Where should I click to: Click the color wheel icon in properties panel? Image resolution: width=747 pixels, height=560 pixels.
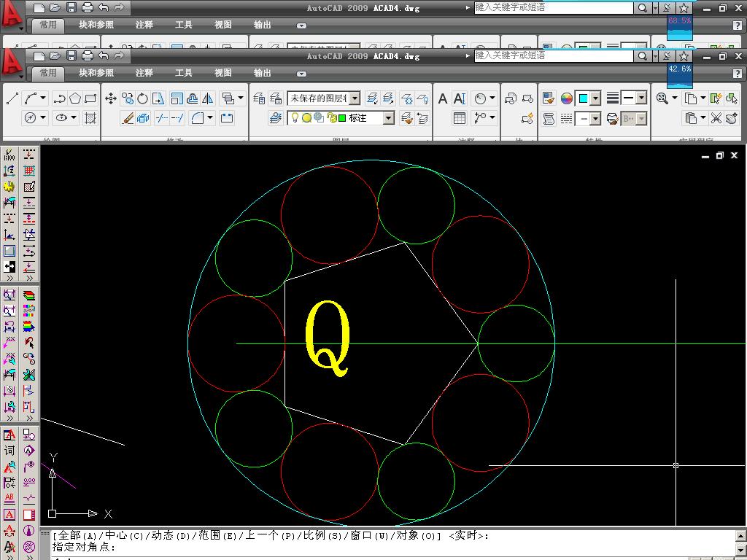566,98
